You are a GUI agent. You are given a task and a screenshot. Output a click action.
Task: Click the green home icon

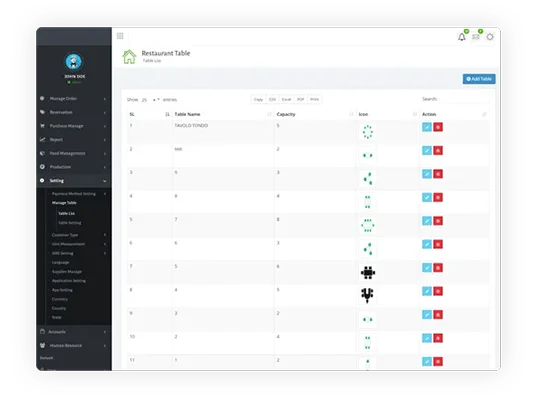[x=129, y=57]
